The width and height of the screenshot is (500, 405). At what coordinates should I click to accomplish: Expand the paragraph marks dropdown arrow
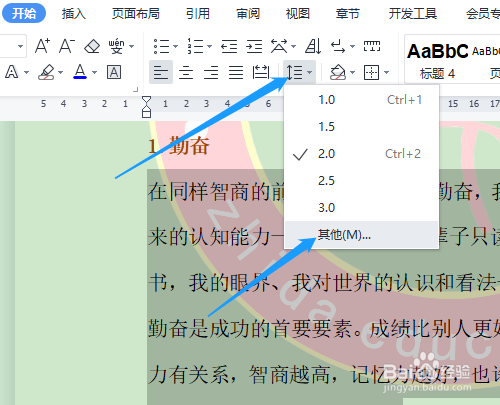352,46
